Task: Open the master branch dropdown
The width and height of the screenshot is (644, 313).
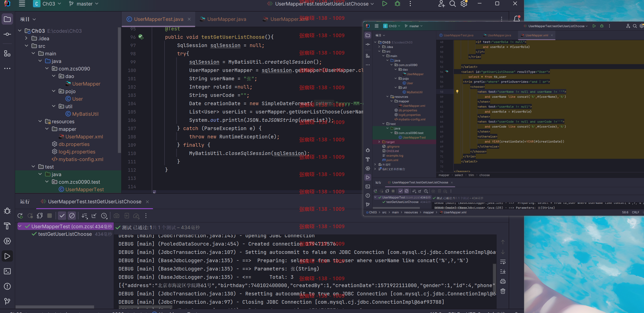Action: pyautogui.click(x=84, y=4)
